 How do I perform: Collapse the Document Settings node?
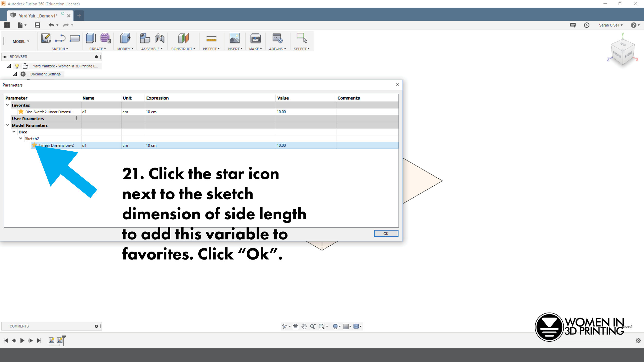pos(15,74)
